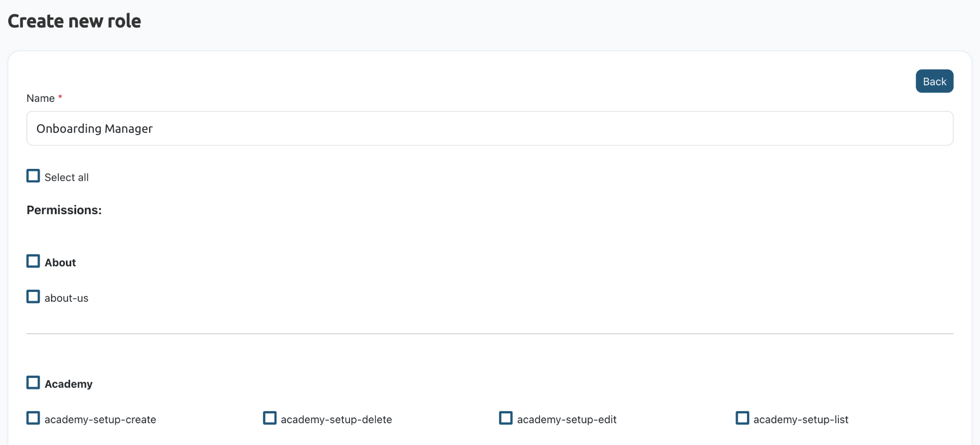Click the Back button
Viewport: 980px width, 445px height.
(934, 81)
